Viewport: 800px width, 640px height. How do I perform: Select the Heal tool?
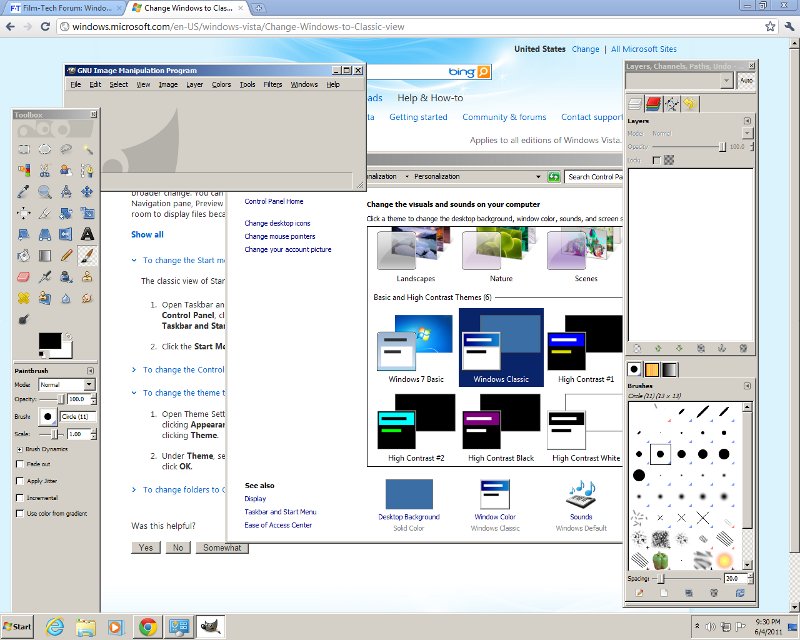click(24, 298)
